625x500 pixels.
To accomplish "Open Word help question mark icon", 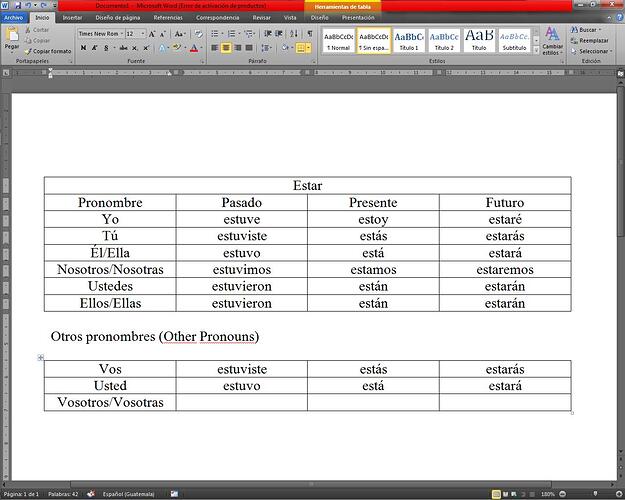I will coord(620,18).
